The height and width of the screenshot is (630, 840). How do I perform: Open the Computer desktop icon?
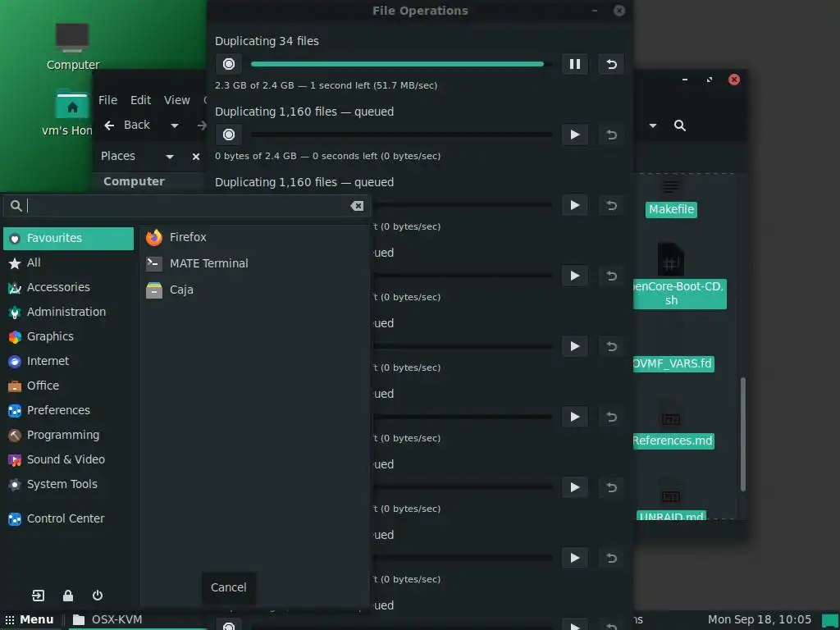(73, 47)
